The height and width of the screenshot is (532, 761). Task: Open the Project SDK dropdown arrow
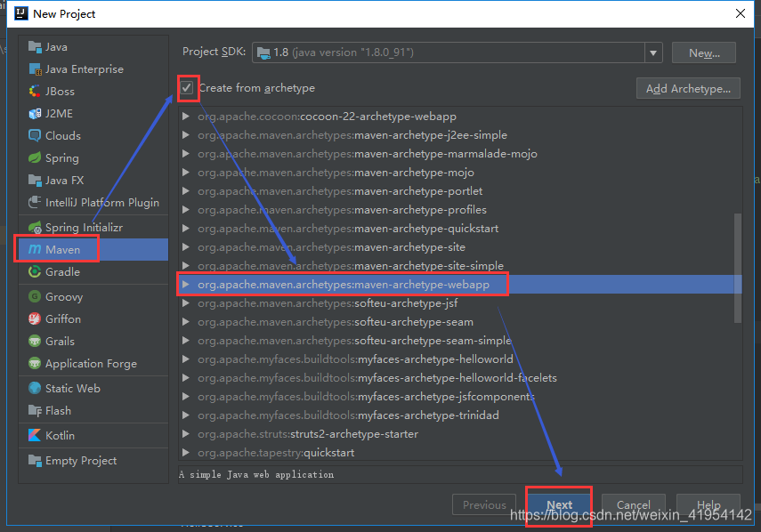(653, 52)
